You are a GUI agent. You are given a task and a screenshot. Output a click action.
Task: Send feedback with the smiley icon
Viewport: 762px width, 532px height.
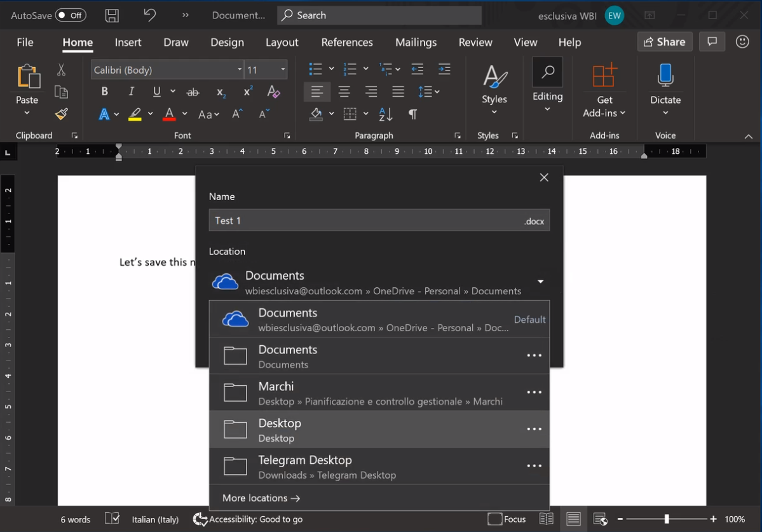(x=742, y=42)
